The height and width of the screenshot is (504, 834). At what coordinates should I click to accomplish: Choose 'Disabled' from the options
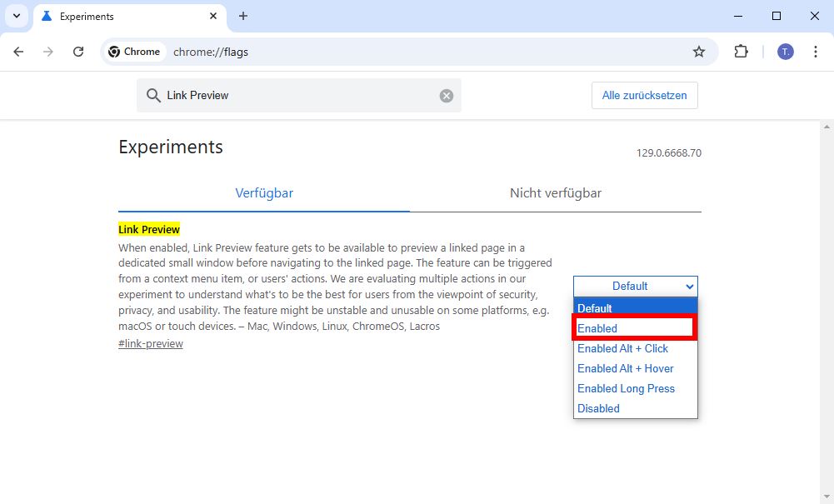tap(598, 408)
